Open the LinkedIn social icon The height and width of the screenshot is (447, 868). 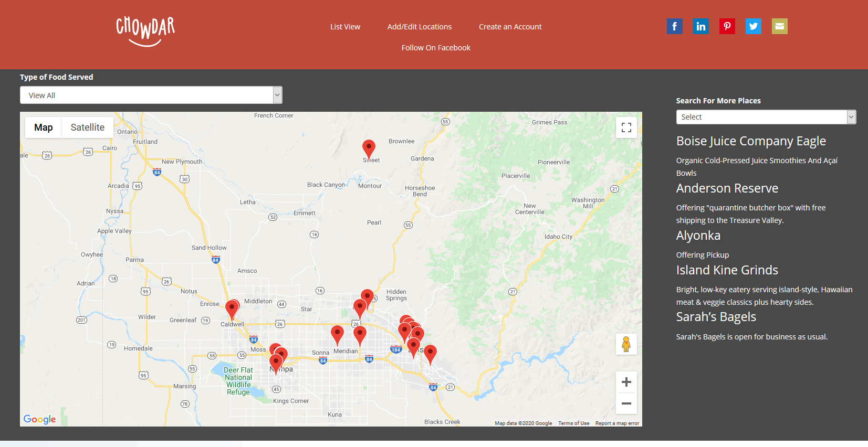pos(700,26)
